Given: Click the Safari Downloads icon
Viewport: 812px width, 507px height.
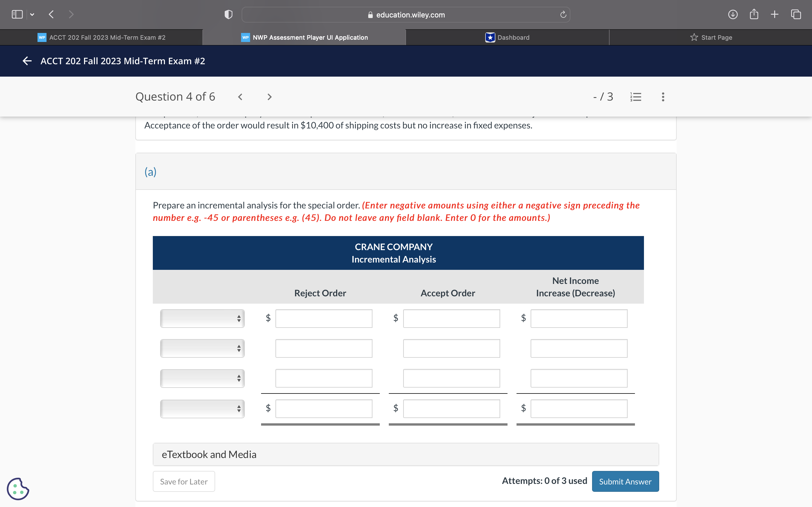Looking at the screenshot, I should [x=733, y=14].
